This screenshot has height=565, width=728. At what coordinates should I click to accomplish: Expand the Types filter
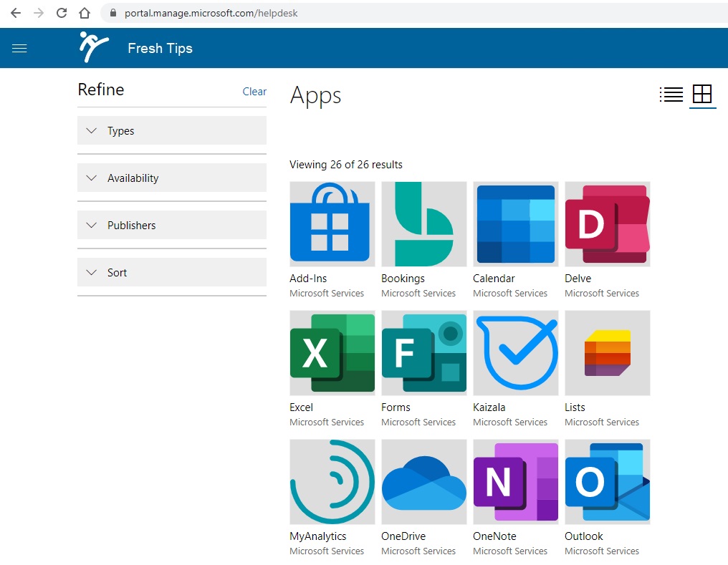tap(172, 131)
